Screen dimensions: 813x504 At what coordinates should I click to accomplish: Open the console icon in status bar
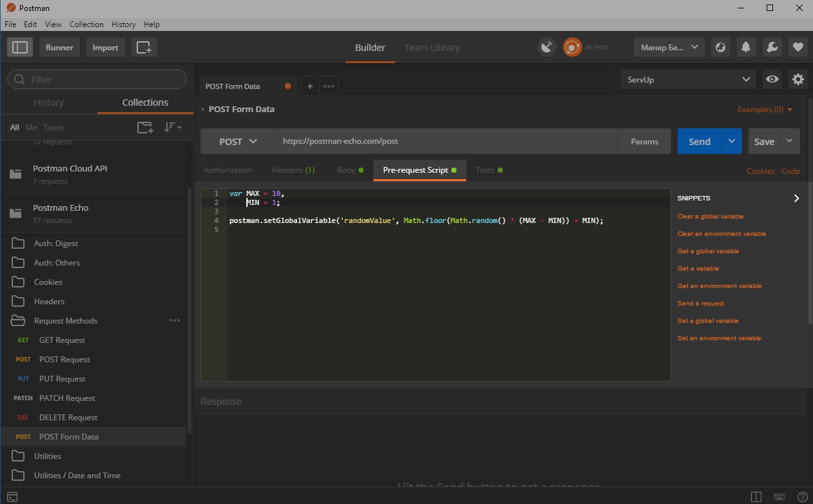coord(12,496)
